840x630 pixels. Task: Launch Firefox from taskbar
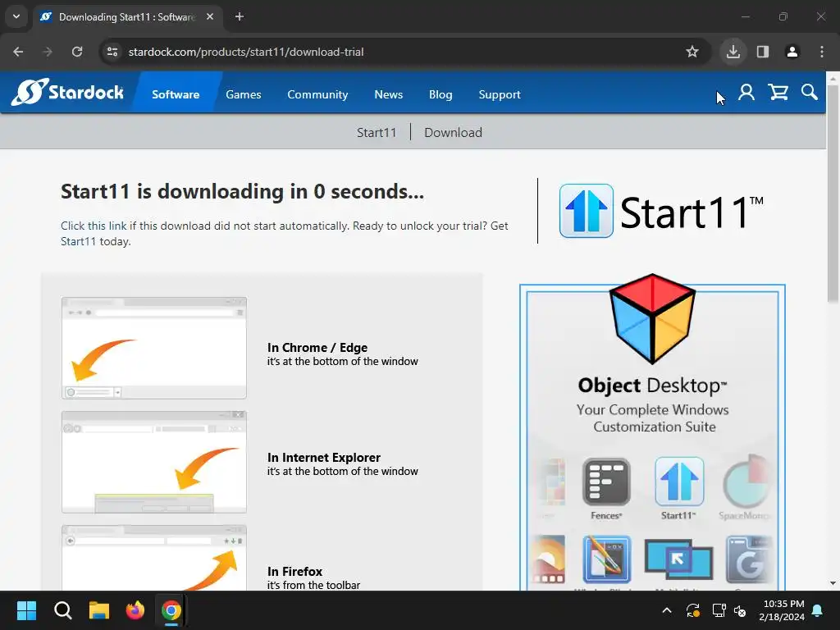[135, 610]
